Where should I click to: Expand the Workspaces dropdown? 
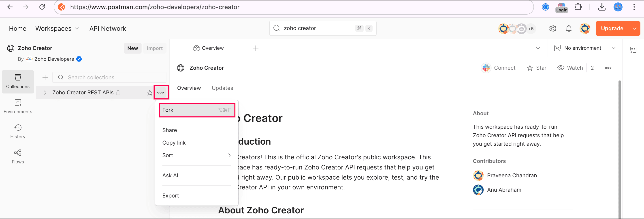point(57,28)
